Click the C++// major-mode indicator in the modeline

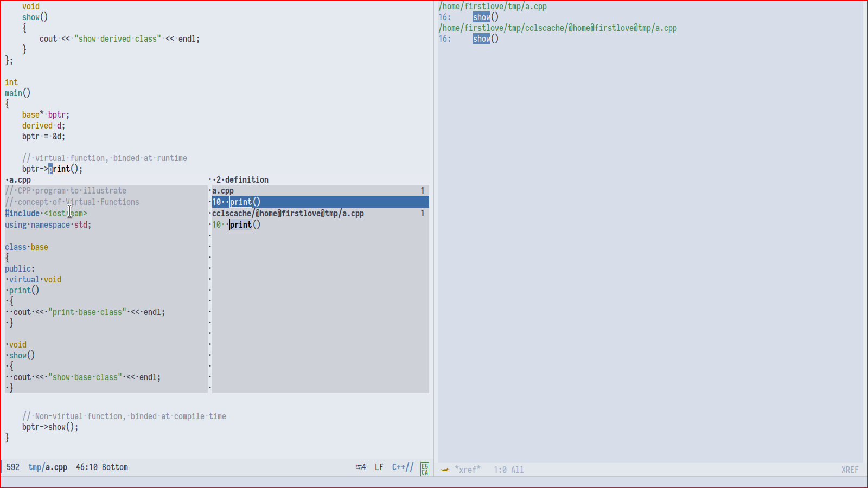[402, 467]
